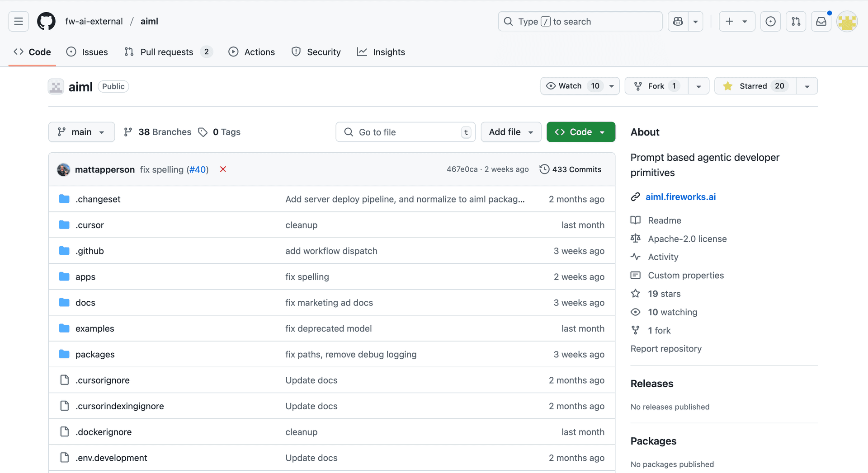Screen dimensions: 868x473
Task: View failed check red X status
Action: coord(223,169)
